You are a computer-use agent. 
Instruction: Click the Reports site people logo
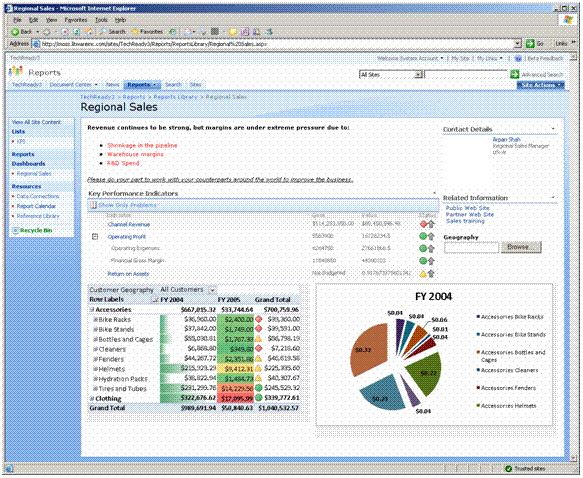16,71
